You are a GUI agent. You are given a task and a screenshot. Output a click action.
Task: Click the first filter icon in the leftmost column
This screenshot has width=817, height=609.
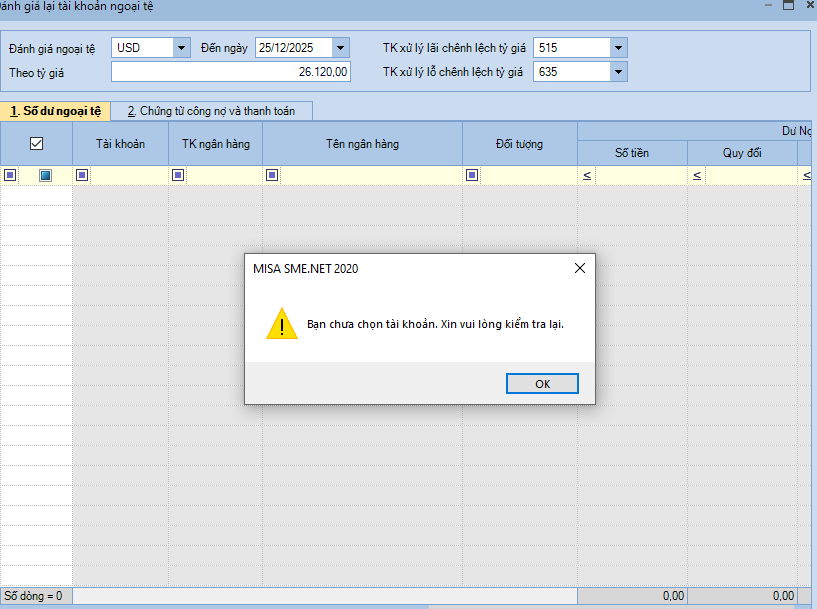pyautogui.click(x=10, y=176)
